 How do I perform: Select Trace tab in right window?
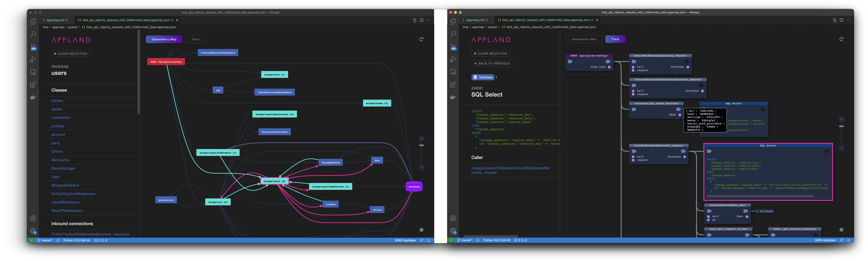point(615,39)
